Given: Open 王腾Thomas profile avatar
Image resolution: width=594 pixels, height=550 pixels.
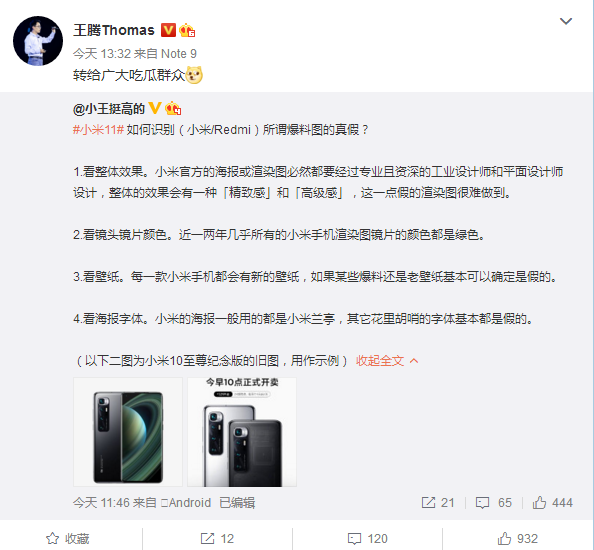Looking at the screenshot, I should tap(38, 41).
